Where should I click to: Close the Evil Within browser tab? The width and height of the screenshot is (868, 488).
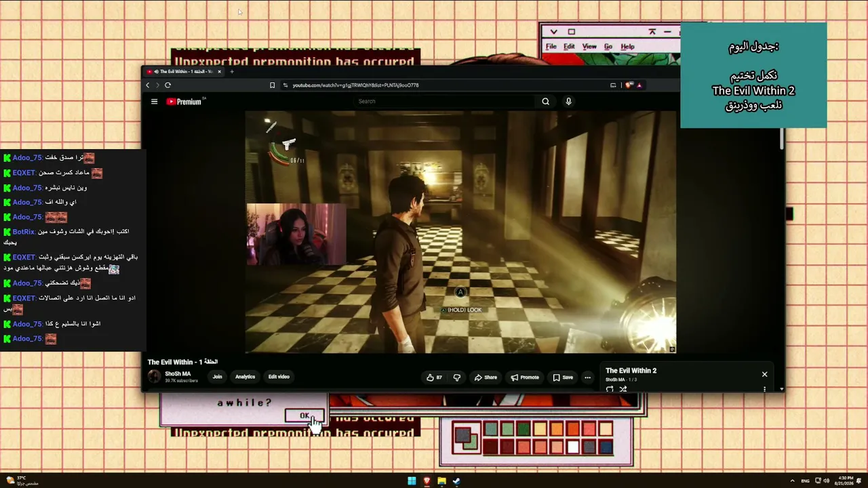[x=219, y=71]
